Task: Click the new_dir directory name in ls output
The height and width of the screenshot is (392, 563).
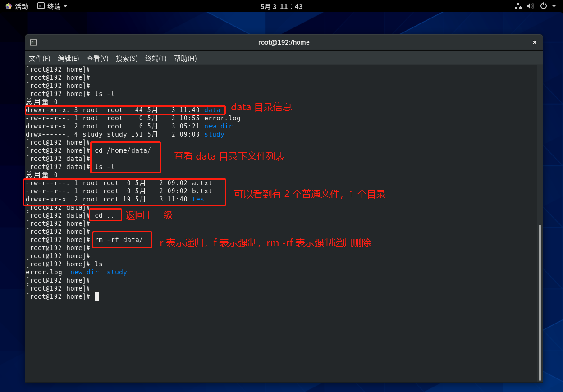Action: coord(84,272)
